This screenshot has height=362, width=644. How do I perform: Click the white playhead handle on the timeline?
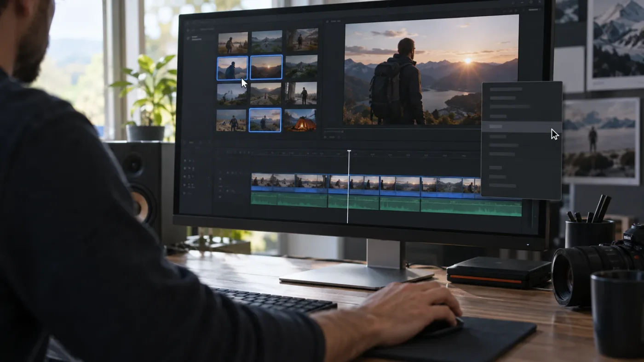coord(349,151)
